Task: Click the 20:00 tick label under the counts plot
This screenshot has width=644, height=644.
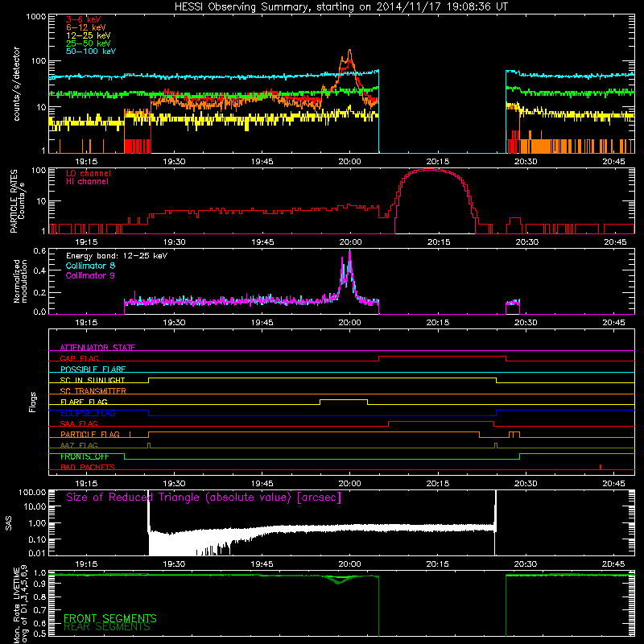Action: pyautogui.click(x=349, y=162)
